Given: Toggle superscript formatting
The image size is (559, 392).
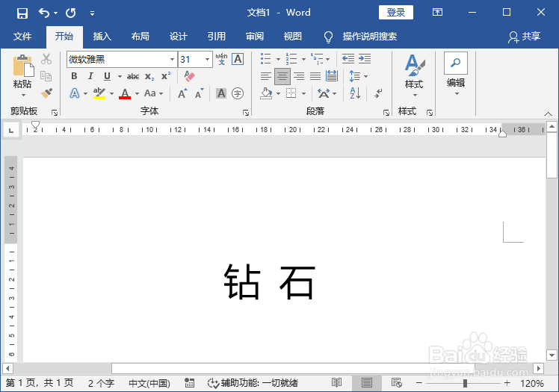Looking at the screenshot, I should [x=166, y=76].
